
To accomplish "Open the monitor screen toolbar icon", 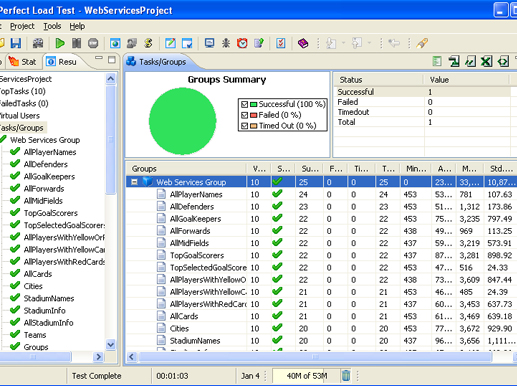I will click(209, 43).
